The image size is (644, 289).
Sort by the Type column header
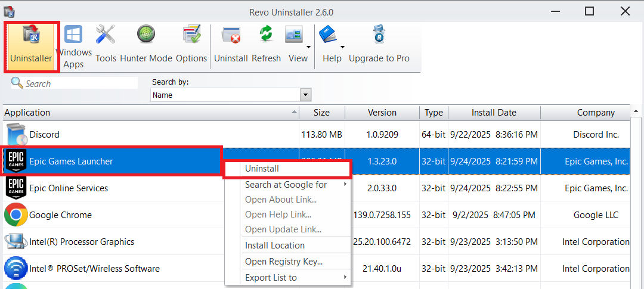(434, 113)
